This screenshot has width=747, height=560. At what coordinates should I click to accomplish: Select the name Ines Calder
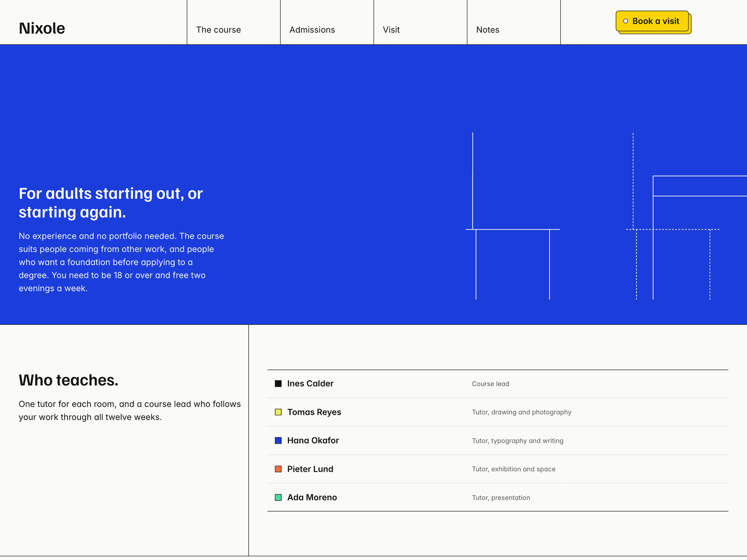click(x=310, y=384)
